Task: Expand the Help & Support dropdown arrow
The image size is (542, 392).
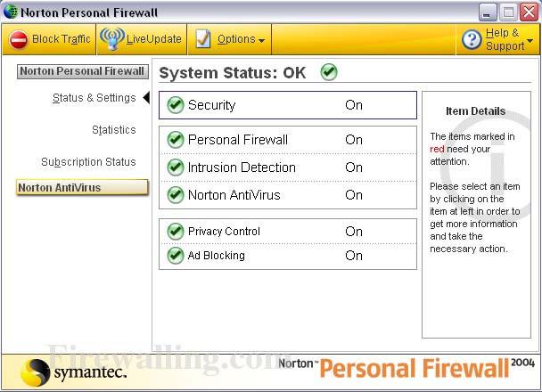Action: pos(530,41)
